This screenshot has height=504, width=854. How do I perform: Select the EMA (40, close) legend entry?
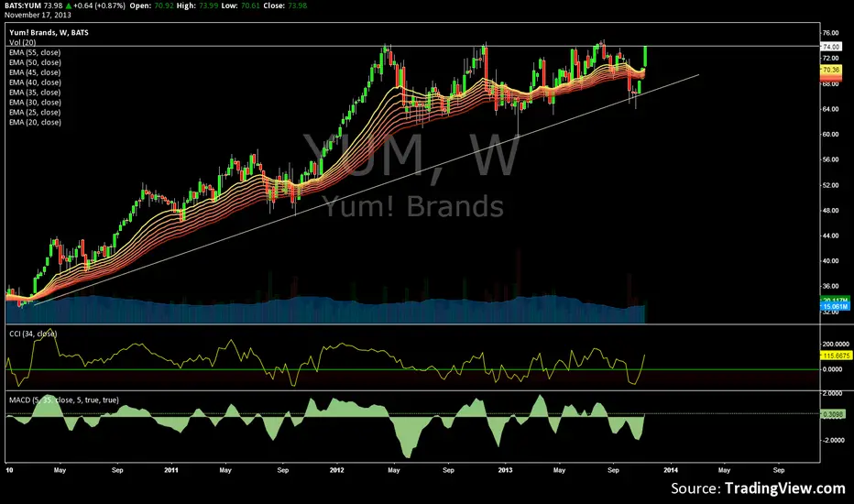click(x=35, y=82)
